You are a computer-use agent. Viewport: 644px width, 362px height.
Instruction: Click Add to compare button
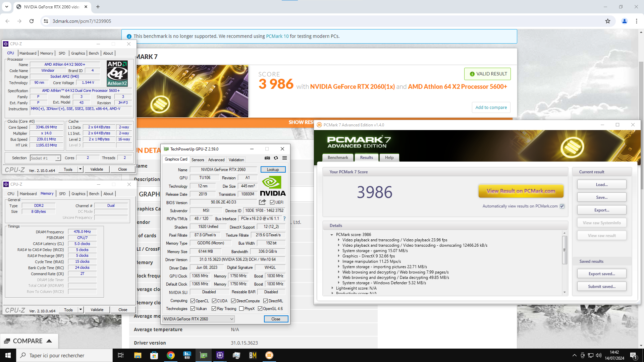491,108
